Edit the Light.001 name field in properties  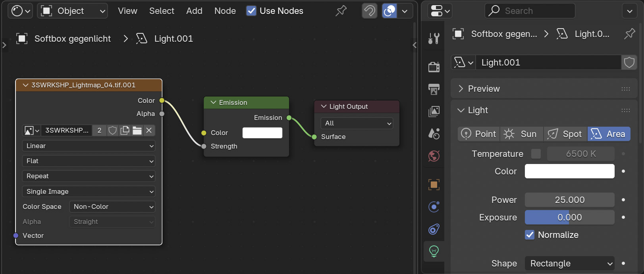click(x=548, y=62)
